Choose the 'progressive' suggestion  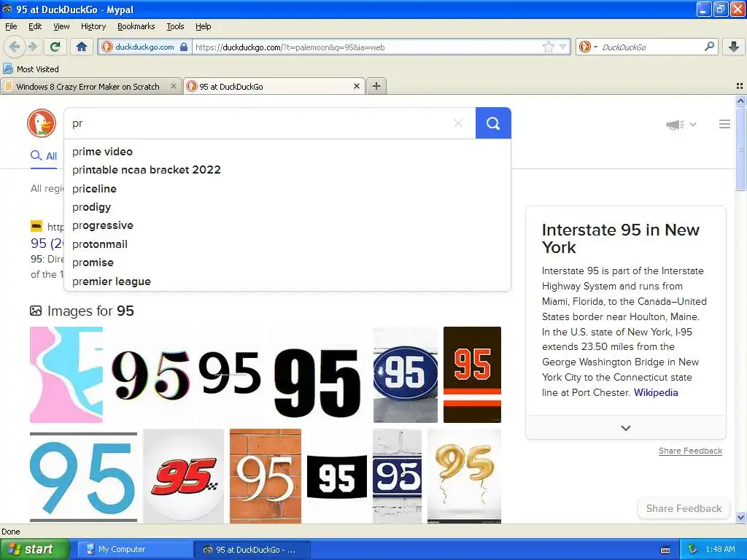tap(287, 226)
